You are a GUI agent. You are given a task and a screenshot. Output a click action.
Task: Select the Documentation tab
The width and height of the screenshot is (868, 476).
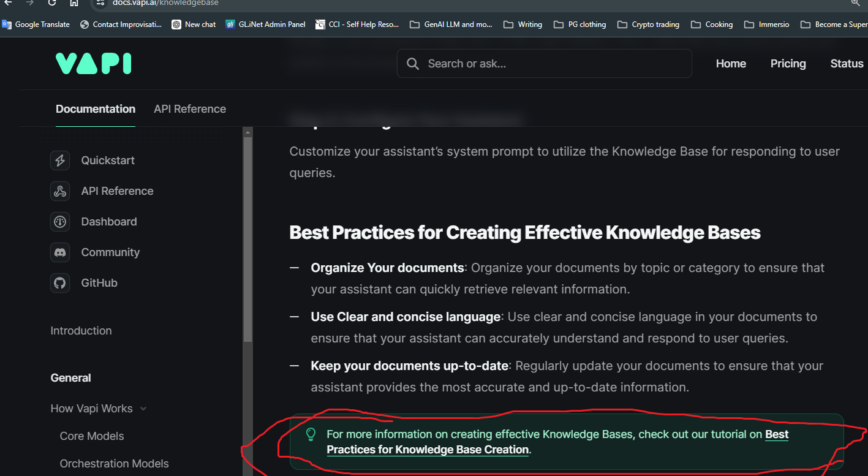[x=96, y=109]
